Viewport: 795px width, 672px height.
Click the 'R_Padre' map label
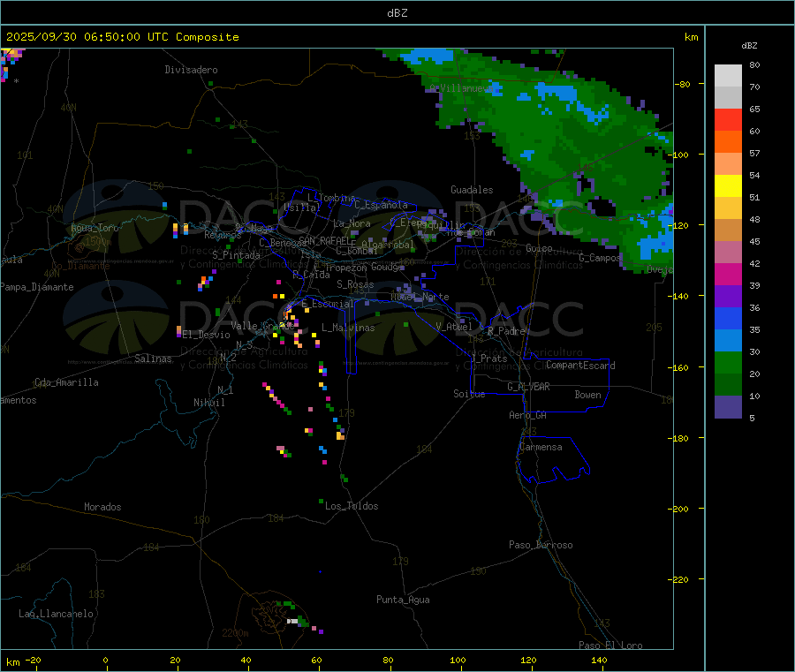click(x=506, y=331)
